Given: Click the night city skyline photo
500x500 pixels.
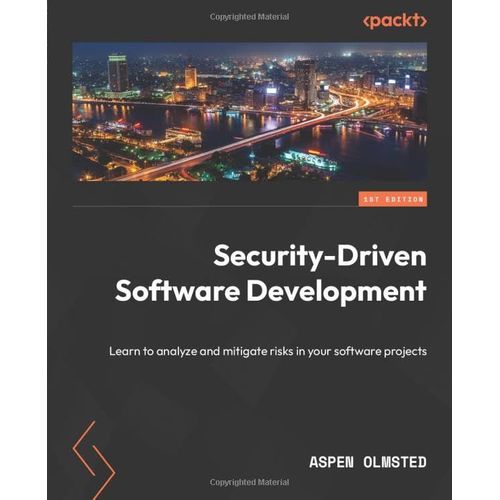Looking at the screenshot, I should click(x=250, y=112).
